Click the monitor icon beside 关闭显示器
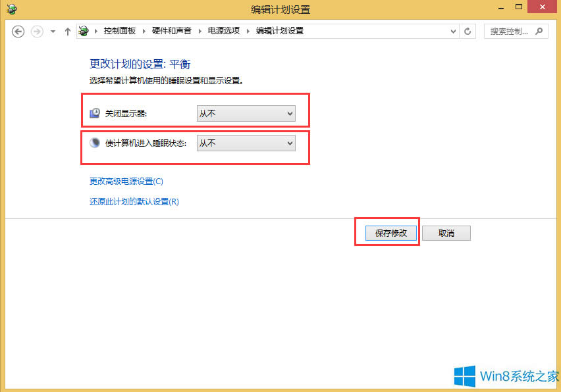This screenshot has height=392, width=561. (94, 112)
